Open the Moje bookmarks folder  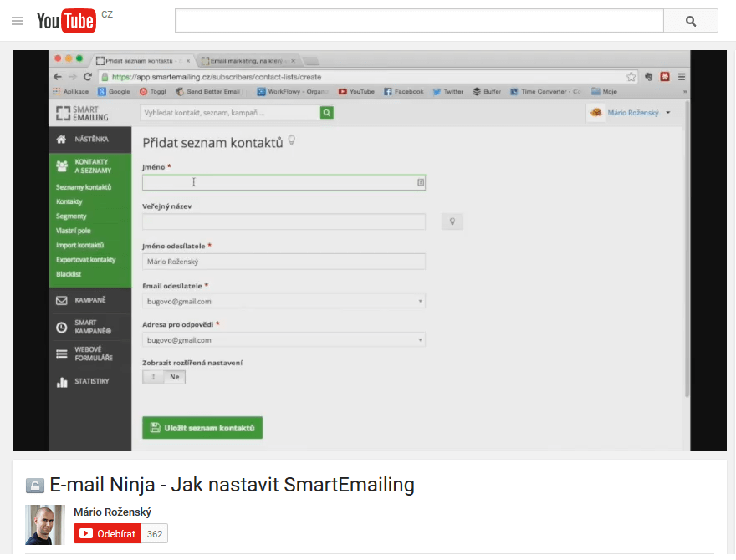coord(604,91)
